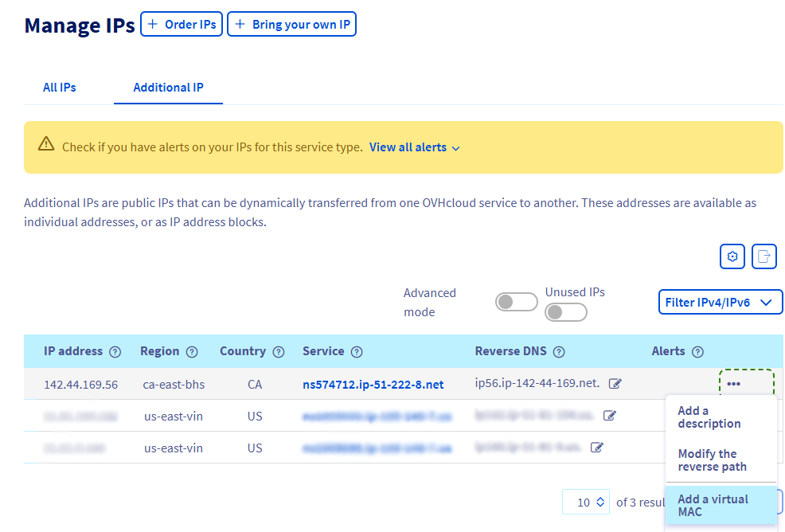Click IP address 142.44.169.56
The height and width of the screenshot is (532, 785).
click(80, 384)
